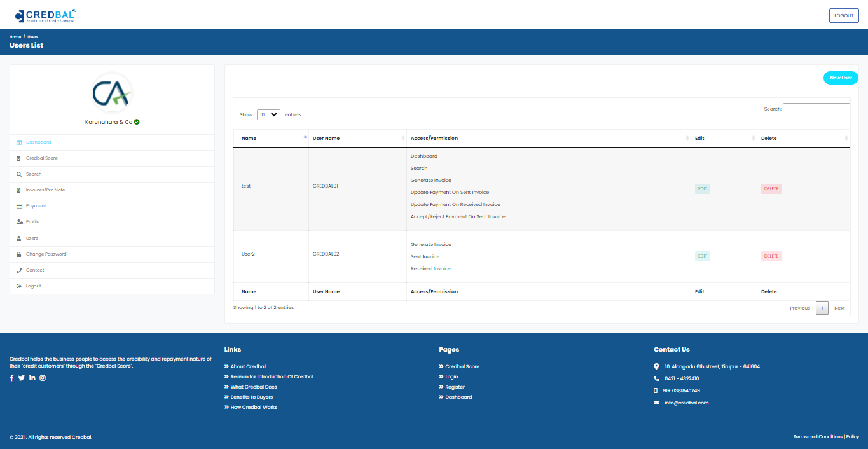This screenshot has width=868, height=449.
Task: Click Home in the breadcrumb
Action: [x=15, y=37]
